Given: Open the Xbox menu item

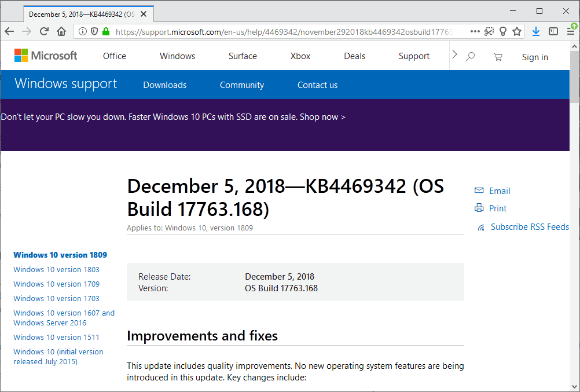Looking at the screenshot, I should click(300, 56).
